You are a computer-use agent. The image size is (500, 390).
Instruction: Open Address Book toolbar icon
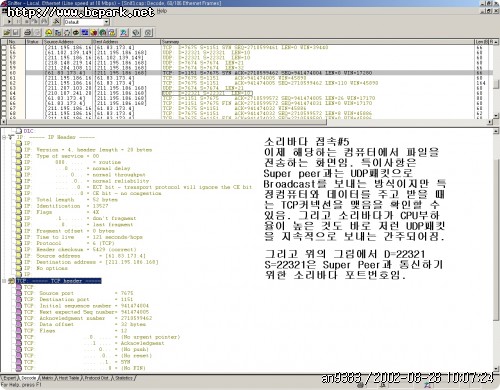(x=136, y=32)
